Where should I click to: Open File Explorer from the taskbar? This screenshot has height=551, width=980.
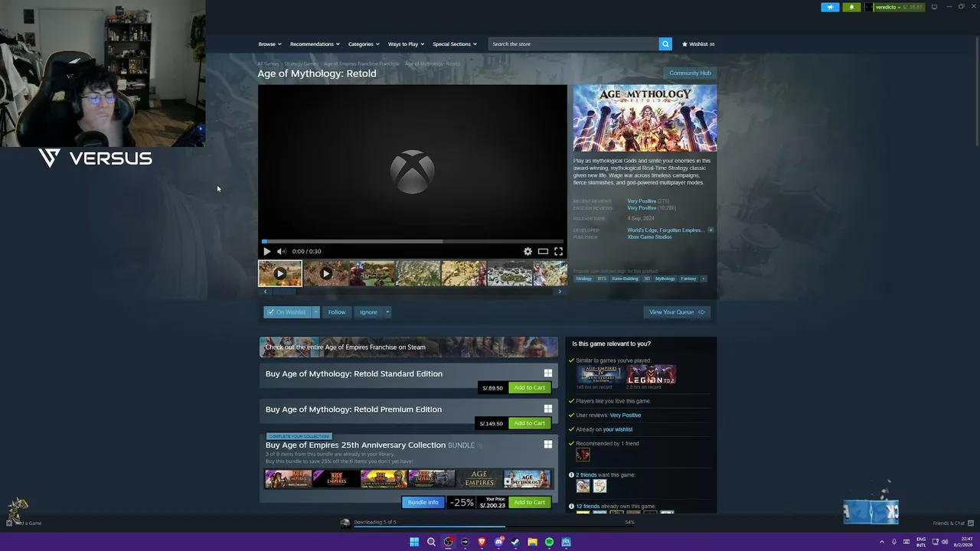pyautogui.click(x=532, y=542)
